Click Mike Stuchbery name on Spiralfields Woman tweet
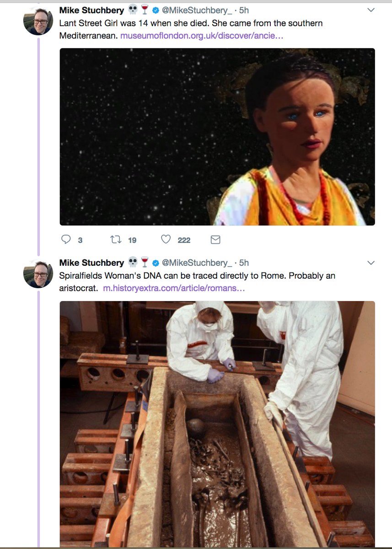The width and height of the screenshot is (392, 549). [91, 263]
